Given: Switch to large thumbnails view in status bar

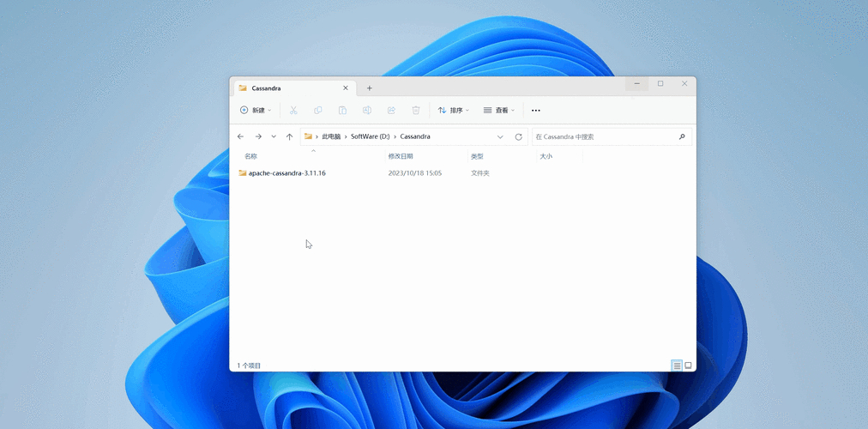Looking at the screenshot, I should (x=688, y=366).
